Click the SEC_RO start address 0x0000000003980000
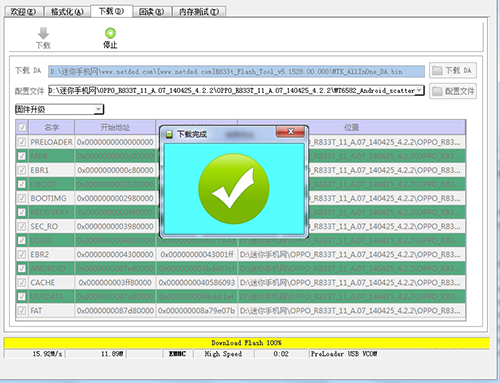Screen dimensions: 500x383 [x=115, y=226]
